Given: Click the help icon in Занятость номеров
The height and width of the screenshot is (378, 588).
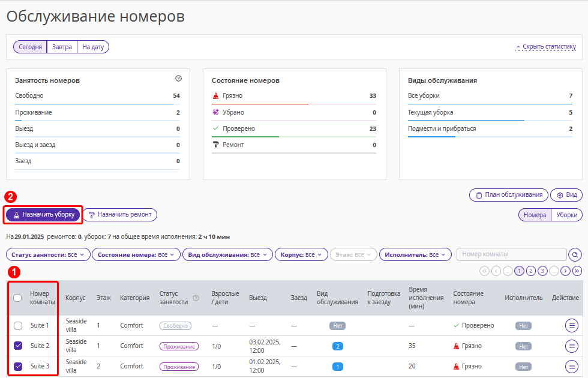Looking at the screenshot, I should 179,79.
